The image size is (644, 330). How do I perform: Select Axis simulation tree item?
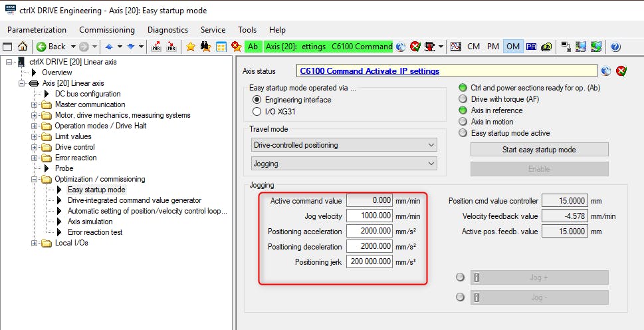coord(90,222)
